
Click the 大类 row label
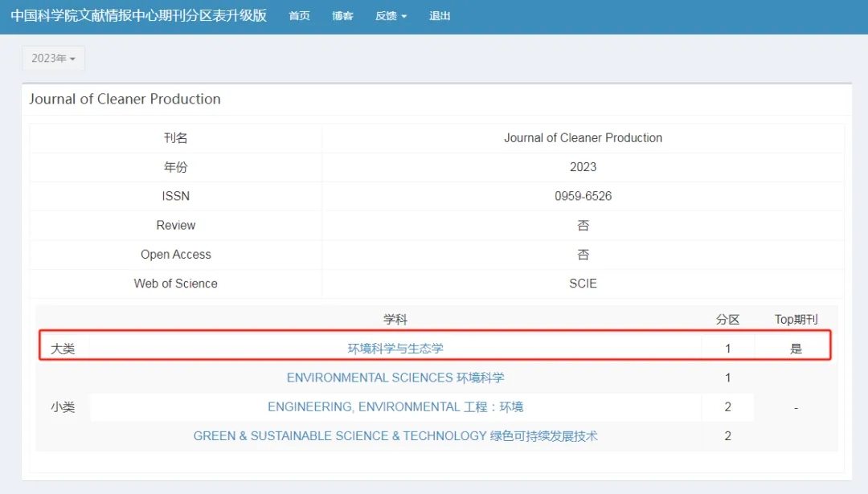coord(63,349)
